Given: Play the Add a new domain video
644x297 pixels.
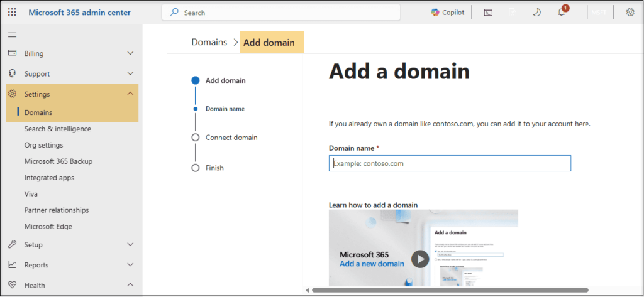Looking at the screenshot, I should (x=420, y=259).
